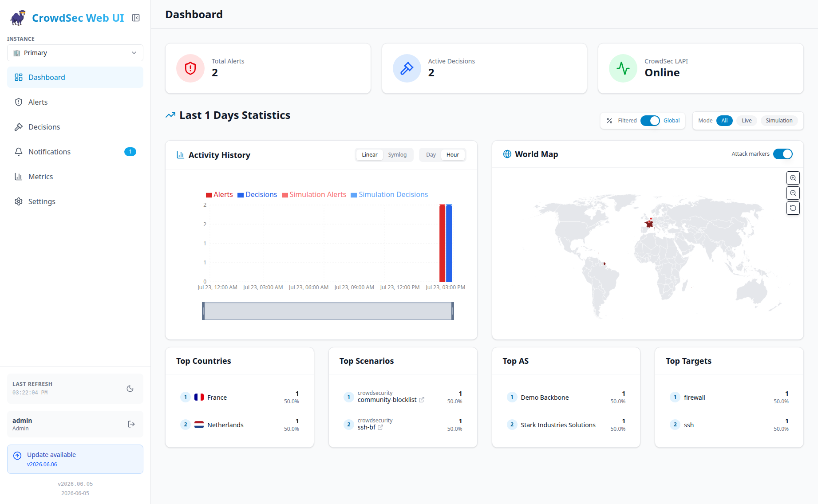Click the Notifications count badge
The width and height of the screenshot is (818, 504).
(130, 152)
